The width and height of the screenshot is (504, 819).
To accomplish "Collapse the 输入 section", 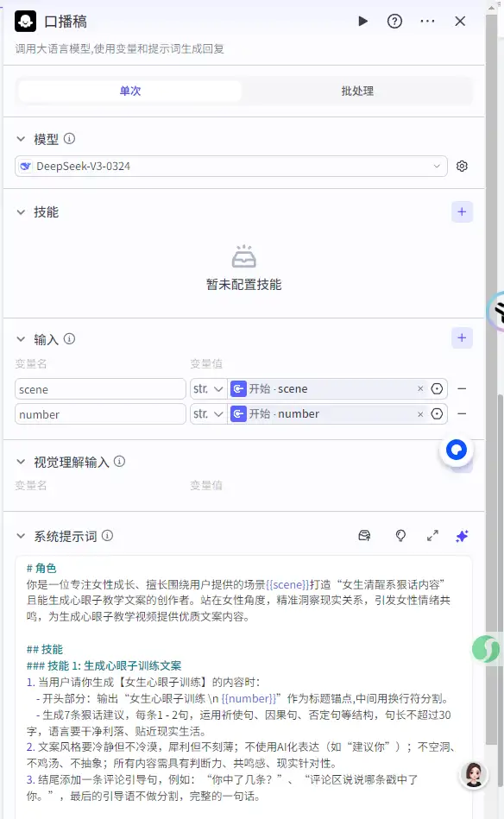I will (21, 339).
